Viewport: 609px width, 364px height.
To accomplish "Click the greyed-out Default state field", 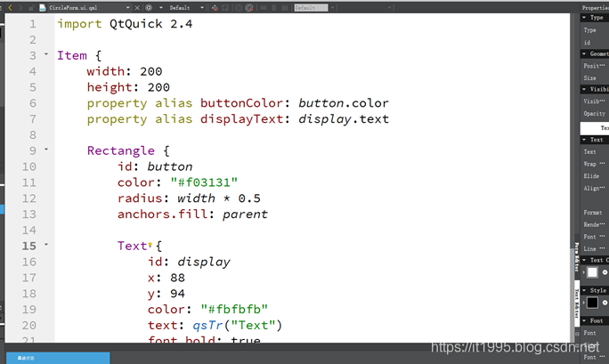I will point(311,8).
